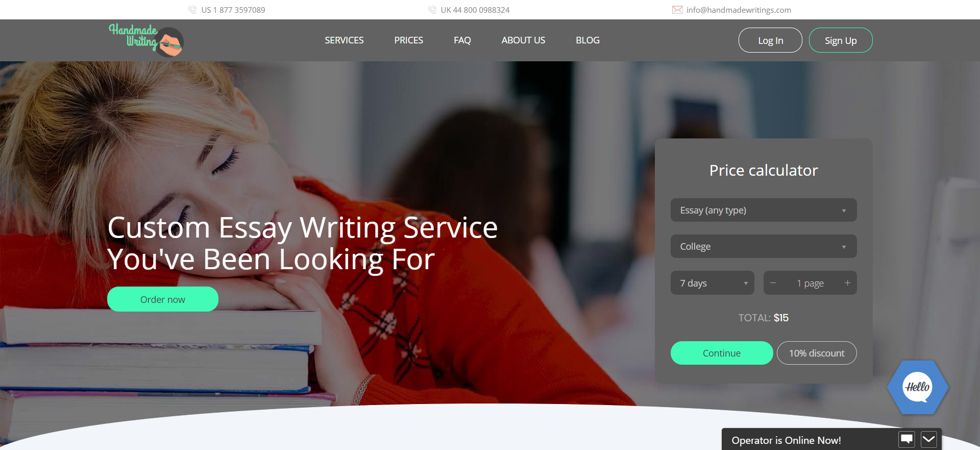Open the College level dropdown
This screenshot has width=980, height=450.
[764, 246]
